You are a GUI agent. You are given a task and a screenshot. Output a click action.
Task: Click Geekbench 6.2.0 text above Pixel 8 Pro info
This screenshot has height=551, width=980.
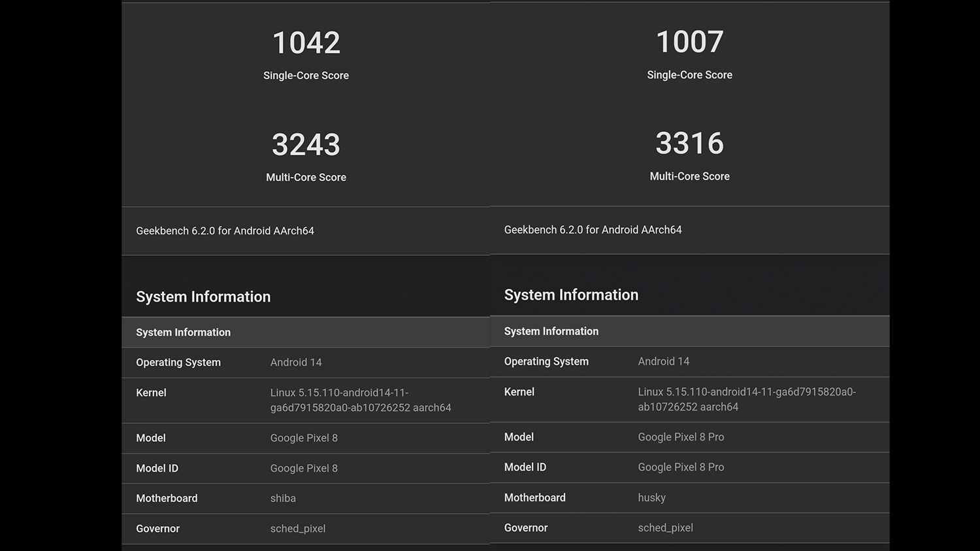point(593,230)
